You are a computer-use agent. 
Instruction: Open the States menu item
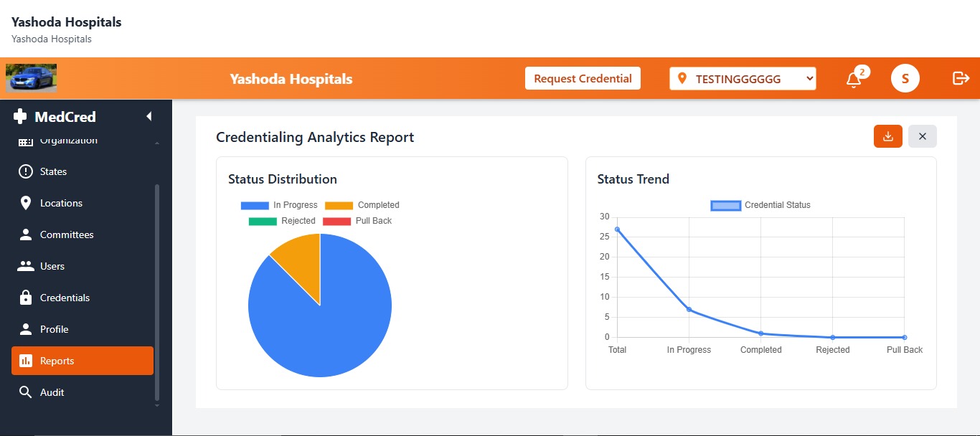[x=83, y=171]
